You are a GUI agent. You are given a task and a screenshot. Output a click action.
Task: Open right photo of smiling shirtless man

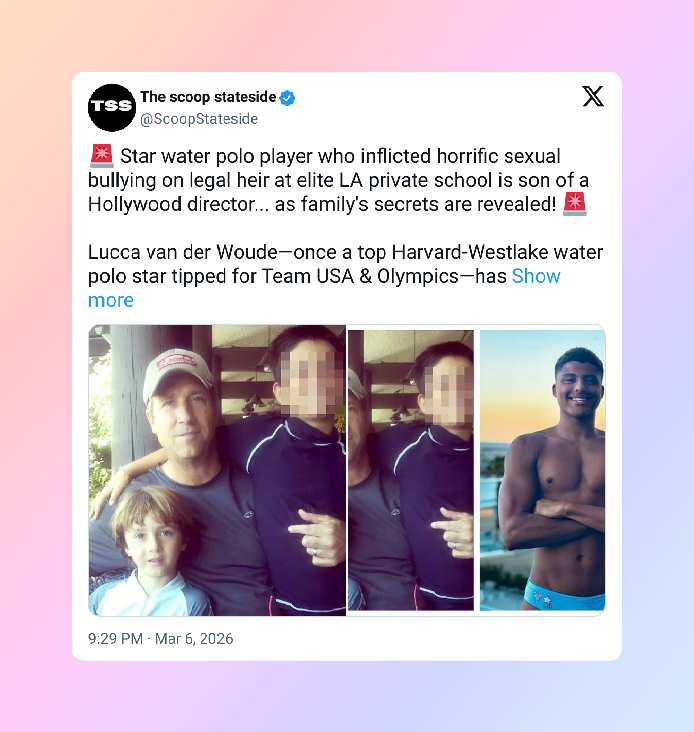pyautogui.click(x=542, y=470)
